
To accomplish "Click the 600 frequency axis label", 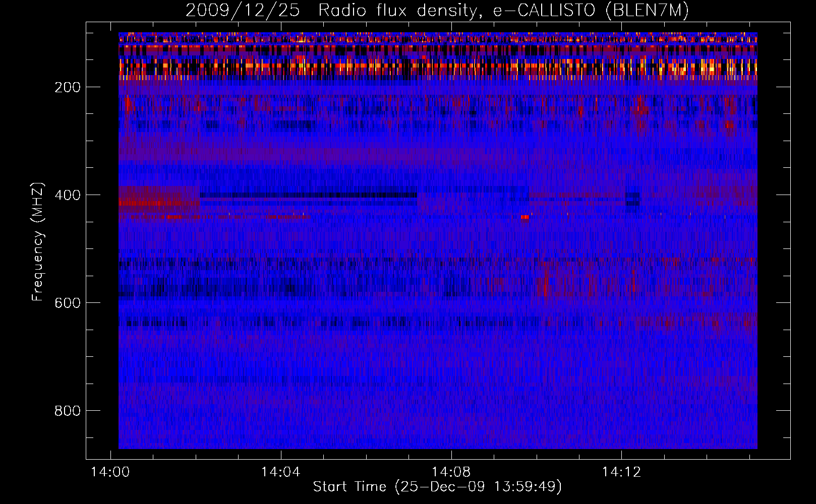I will (68, 303).
